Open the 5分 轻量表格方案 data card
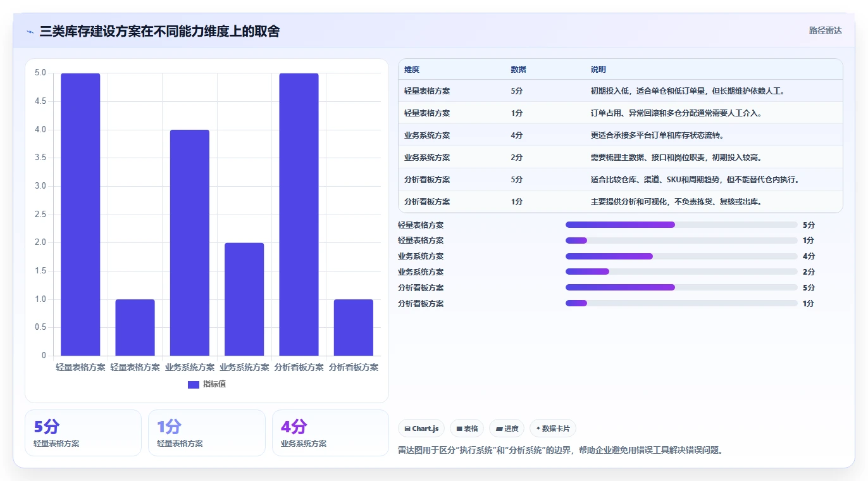The height and width of the screenshot is (481, 868). [83, 433]
